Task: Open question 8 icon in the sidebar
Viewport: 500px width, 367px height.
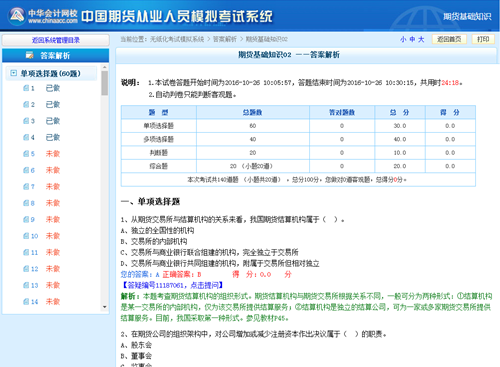Action: 26,203
